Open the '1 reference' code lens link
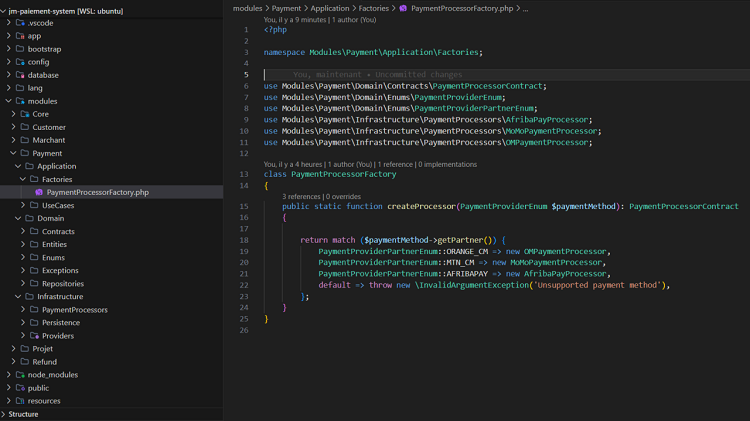 [x=395, y=164]
